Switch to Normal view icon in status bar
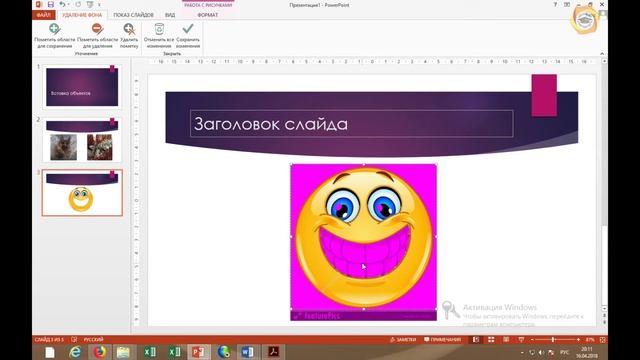This screenshot has height=360, width=640. (476, 340)
